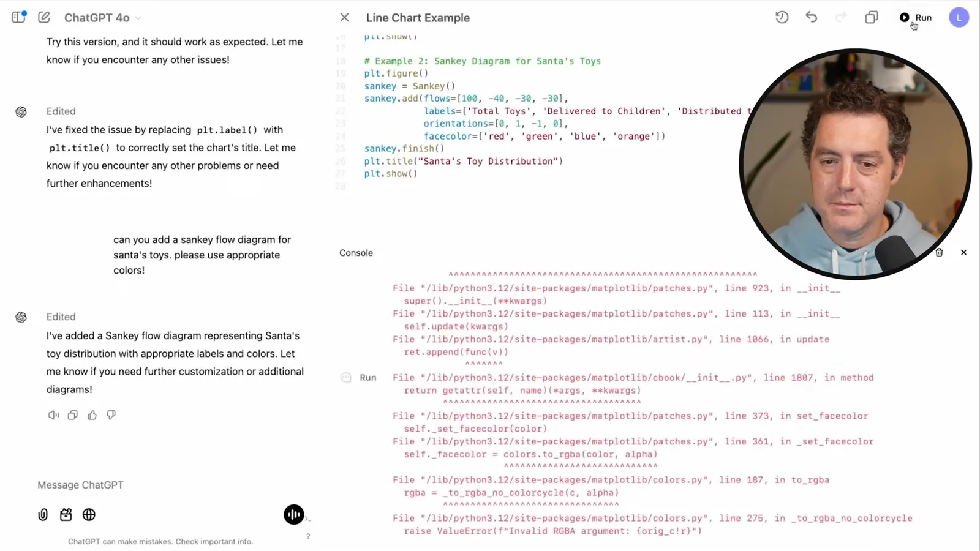Redo the canvas edit
Viewport: 980px width, 551px height.
[841, 17]
